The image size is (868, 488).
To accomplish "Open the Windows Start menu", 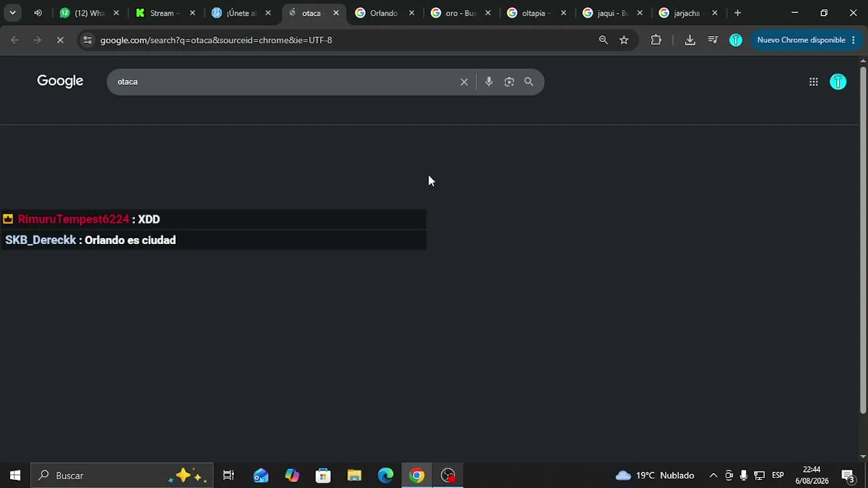I will pyautogui.click(x=15, y=475).
